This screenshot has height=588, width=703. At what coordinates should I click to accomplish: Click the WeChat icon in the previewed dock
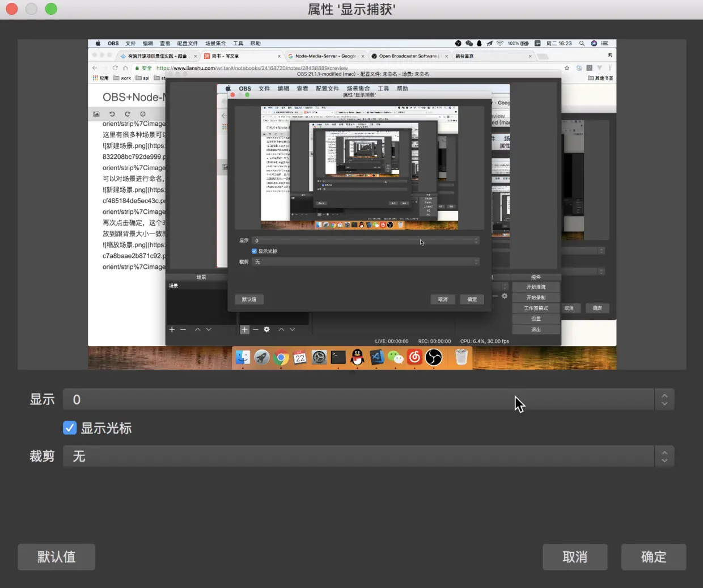coord(396,358)
